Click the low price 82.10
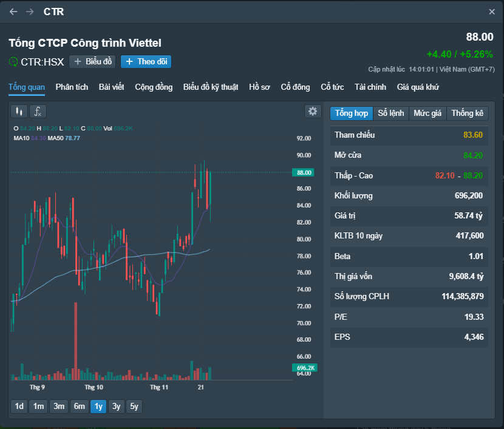Viewport: 504px width, 429px height. pos(445,175)
